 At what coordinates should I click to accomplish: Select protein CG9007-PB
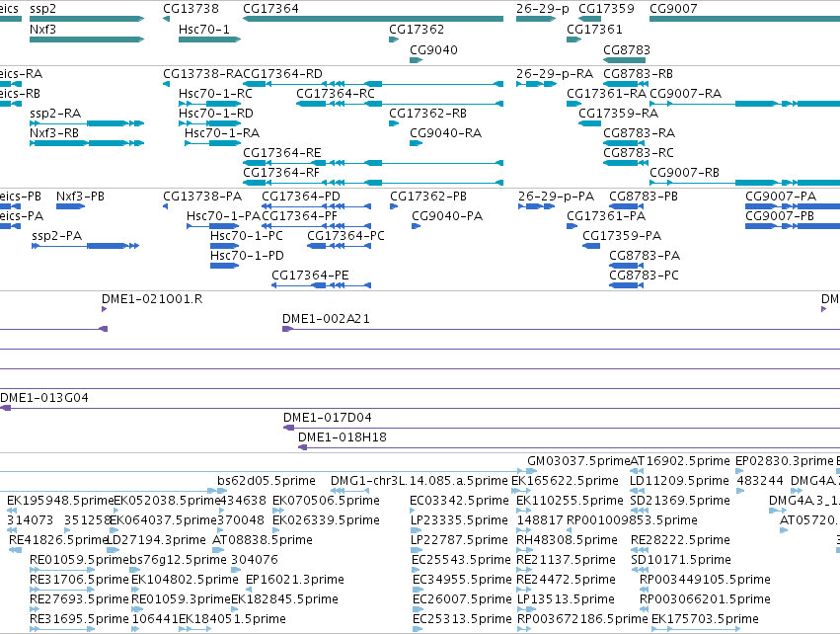click(793, 226)
